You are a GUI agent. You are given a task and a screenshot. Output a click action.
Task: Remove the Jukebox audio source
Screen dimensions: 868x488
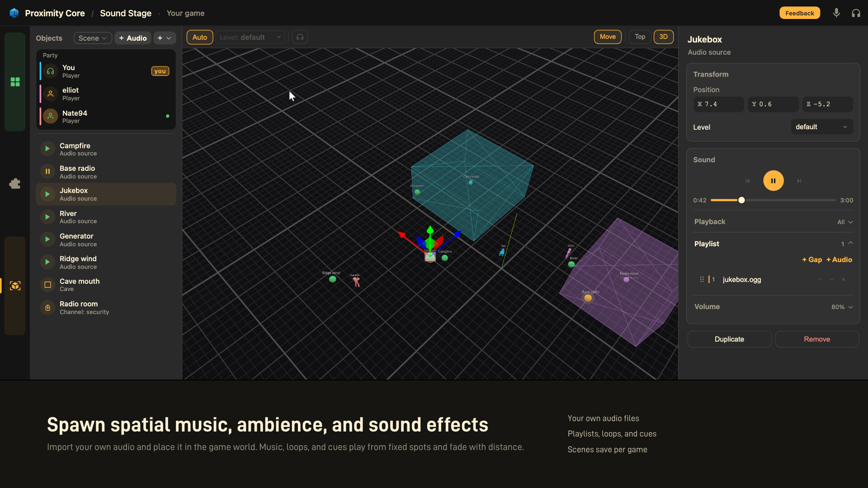817,339
